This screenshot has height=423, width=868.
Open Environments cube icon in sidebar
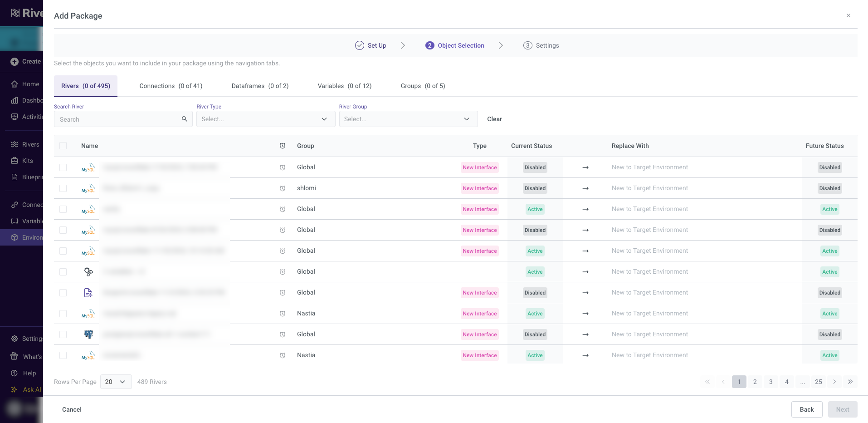tap(15, 237)
